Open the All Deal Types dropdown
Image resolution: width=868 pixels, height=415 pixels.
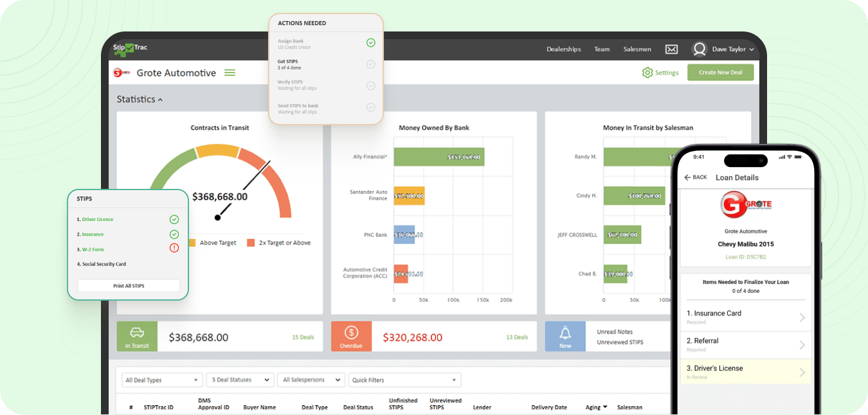tap(162, 380)
